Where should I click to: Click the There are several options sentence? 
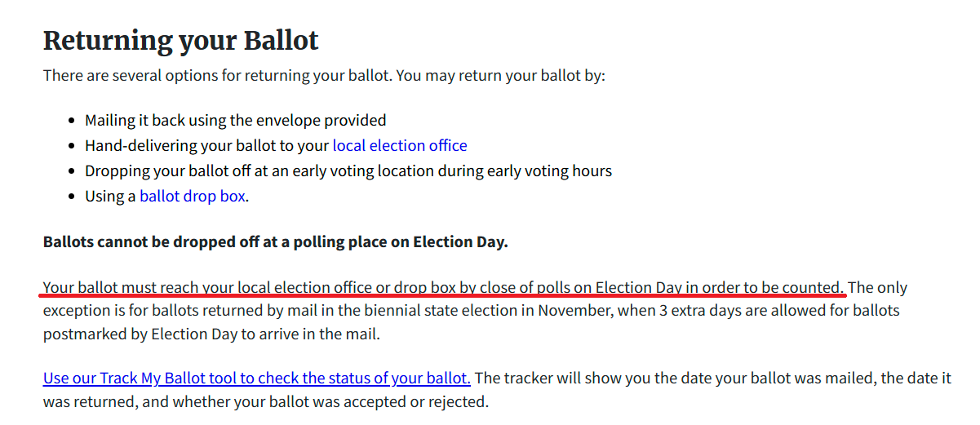click(x=324, y=76)
